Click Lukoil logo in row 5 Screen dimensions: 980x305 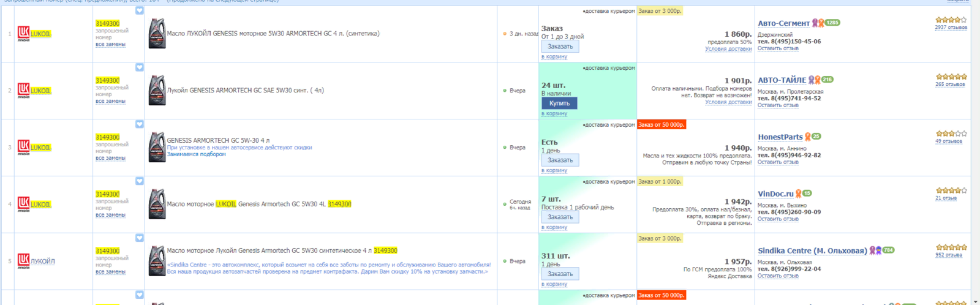23,262
